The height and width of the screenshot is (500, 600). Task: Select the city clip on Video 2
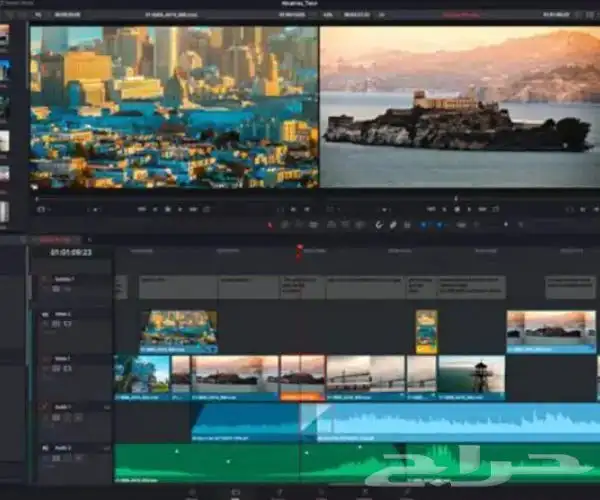coord(179,332)
